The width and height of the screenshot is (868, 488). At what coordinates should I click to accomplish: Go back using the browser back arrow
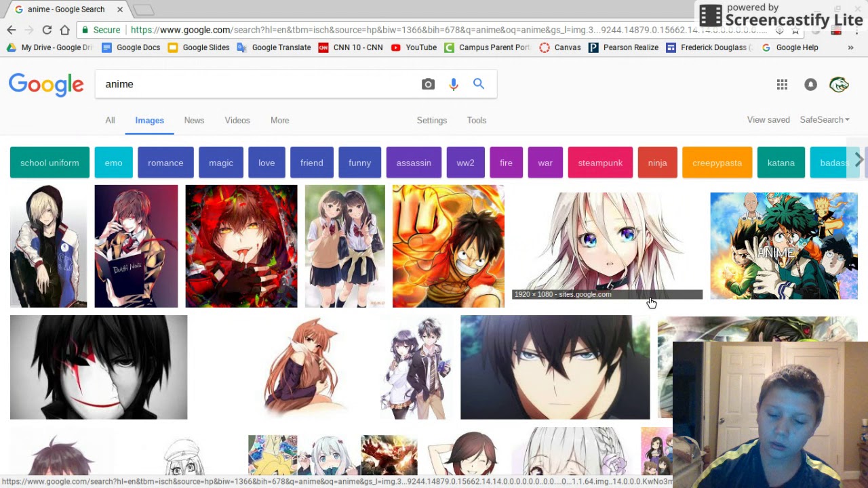tap(12, 30)
